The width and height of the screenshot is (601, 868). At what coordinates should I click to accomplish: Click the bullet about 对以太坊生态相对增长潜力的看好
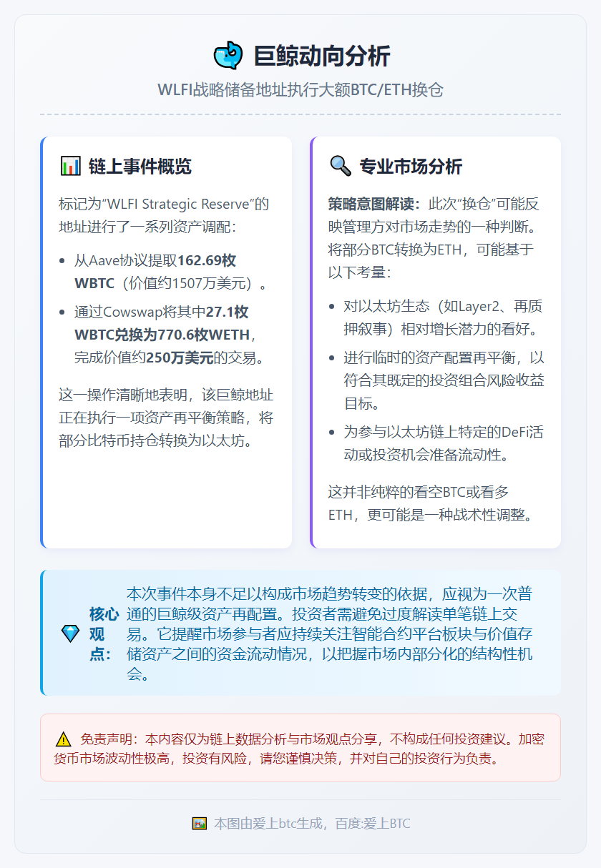tap(443, 317)
